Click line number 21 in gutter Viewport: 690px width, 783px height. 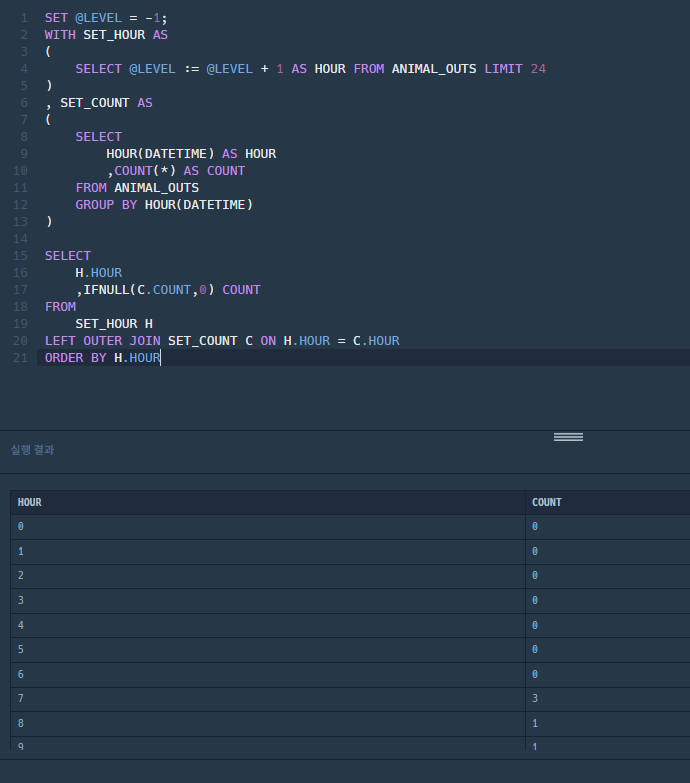click(20, 358)
